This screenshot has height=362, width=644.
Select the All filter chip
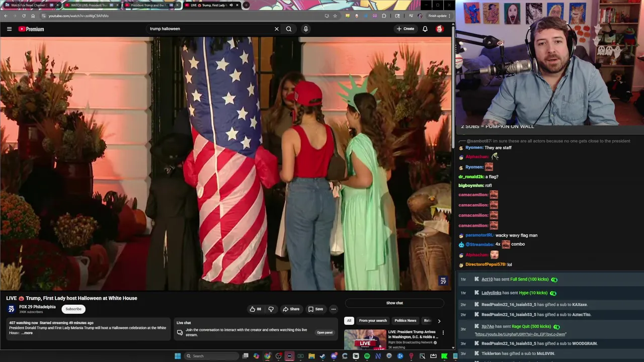pos(349,320)
